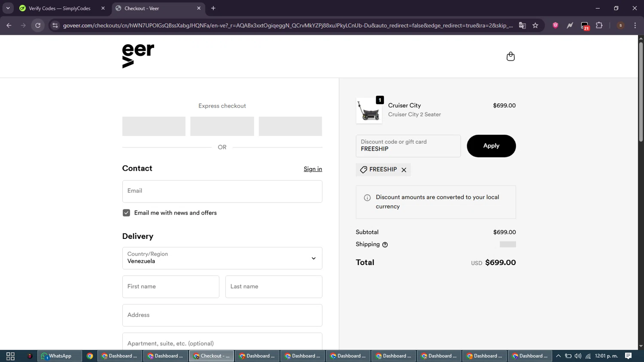
Task: Open the shopping bag cart icon
Action: coord(510,56)
